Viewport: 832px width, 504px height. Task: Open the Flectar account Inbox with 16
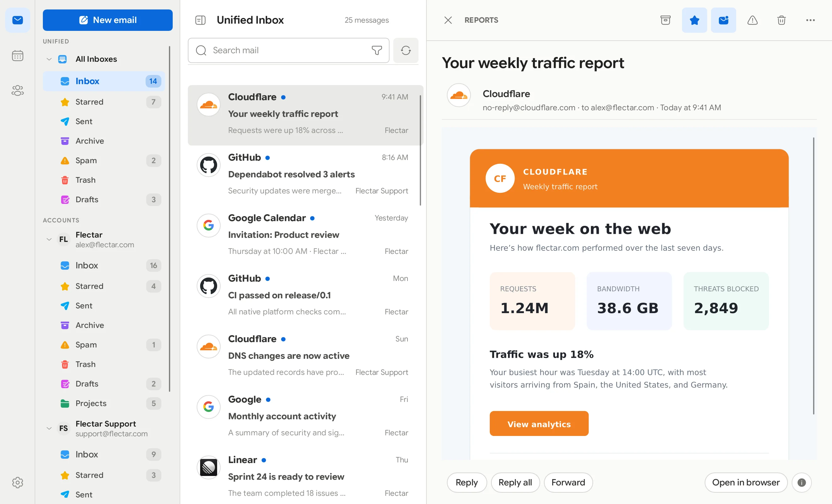[x=104, y=265]
